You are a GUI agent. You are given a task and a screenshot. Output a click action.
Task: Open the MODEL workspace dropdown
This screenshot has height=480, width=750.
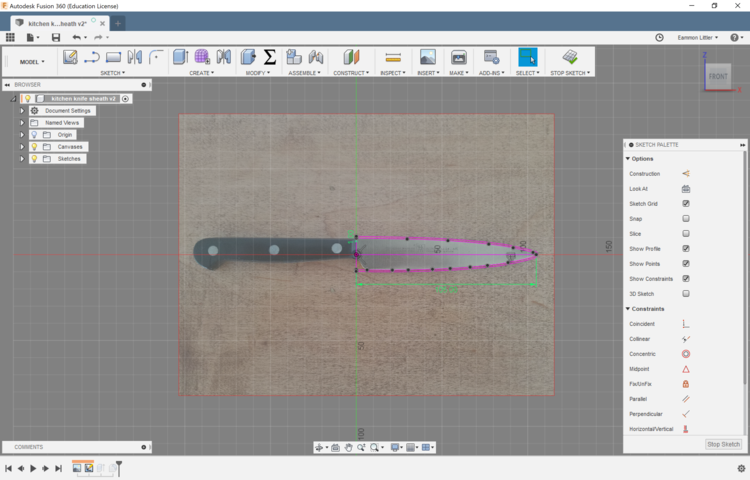(32, 62)
